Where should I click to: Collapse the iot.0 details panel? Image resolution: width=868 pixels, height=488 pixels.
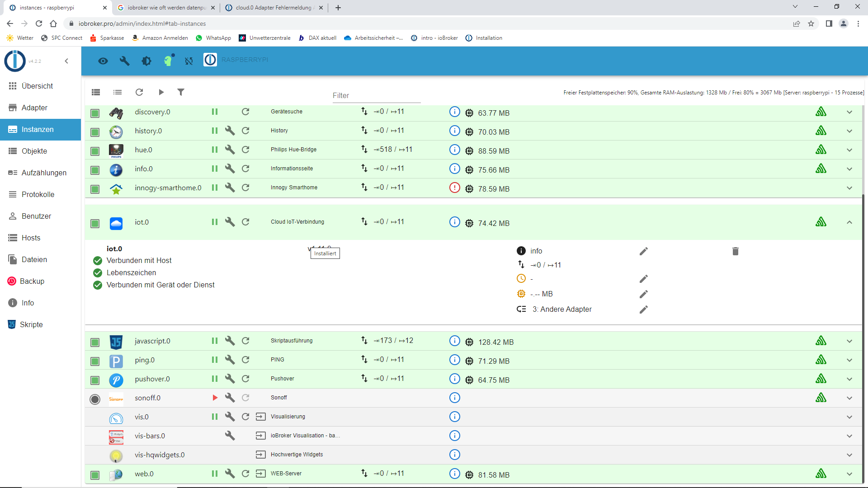pos(849,222)
